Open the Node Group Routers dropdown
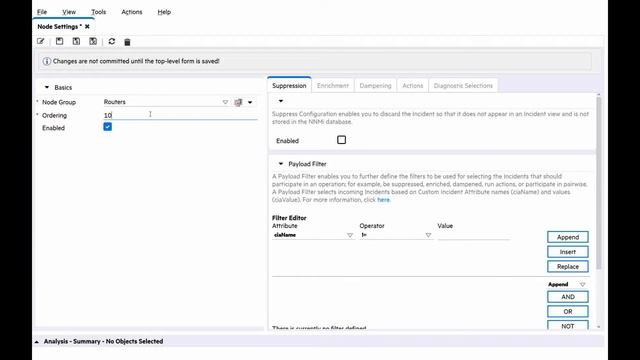The width and height of the screenshot is (640, 360). coord(225,102)
